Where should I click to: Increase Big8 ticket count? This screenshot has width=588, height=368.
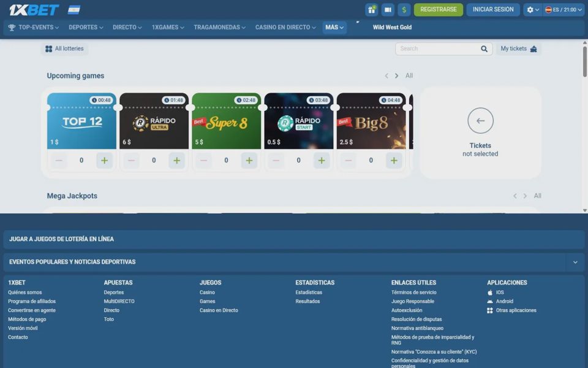click(x=394, y=161)
